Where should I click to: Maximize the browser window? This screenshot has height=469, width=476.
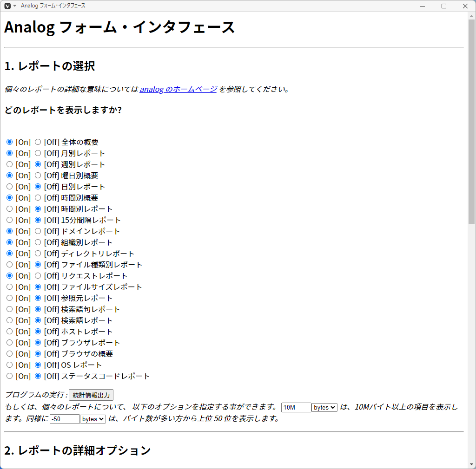click(444, 6)
